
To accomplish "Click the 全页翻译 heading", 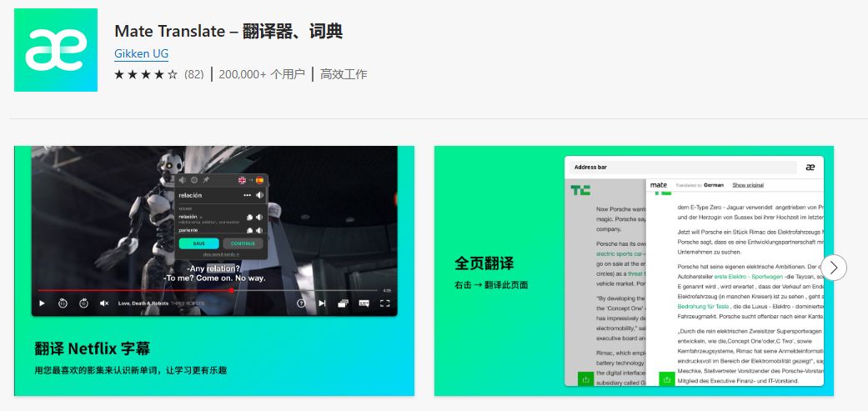I will tap(484, 263).
